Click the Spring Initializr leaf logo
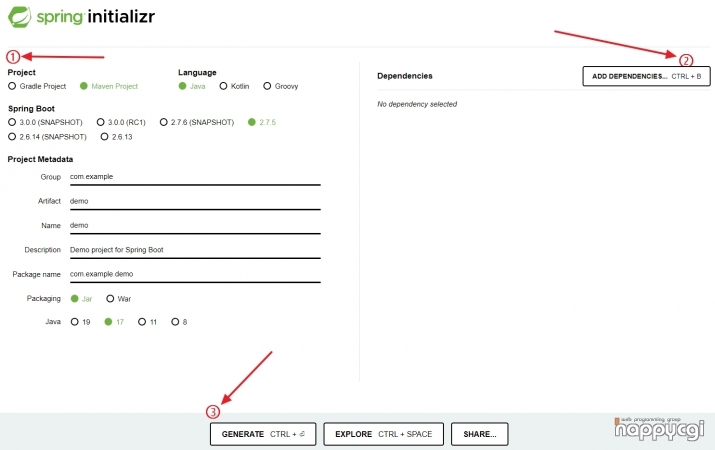Image resolution: width=715 pixels, height=450 pixels. tap(20, 17)
